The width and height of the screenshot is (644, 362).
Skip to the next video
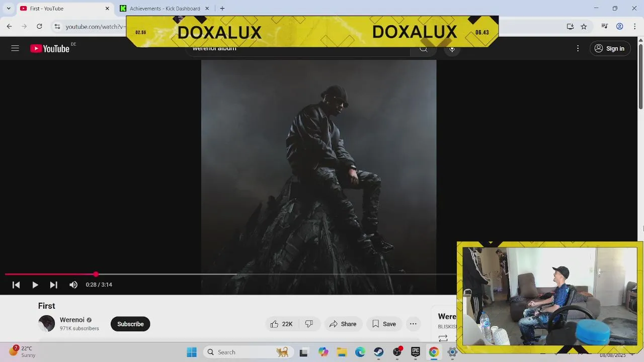[x=53, y=285]
